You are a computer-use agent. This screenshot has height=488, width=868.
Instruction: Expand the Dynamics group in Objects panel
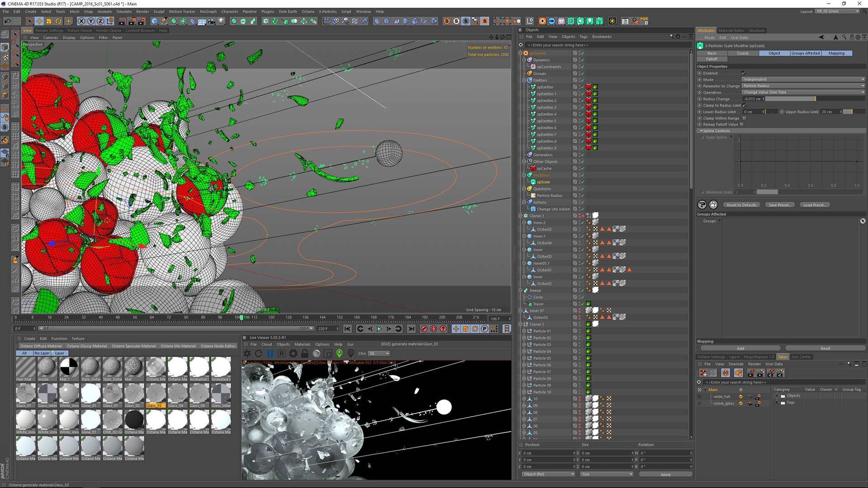(x=524, y=60)
